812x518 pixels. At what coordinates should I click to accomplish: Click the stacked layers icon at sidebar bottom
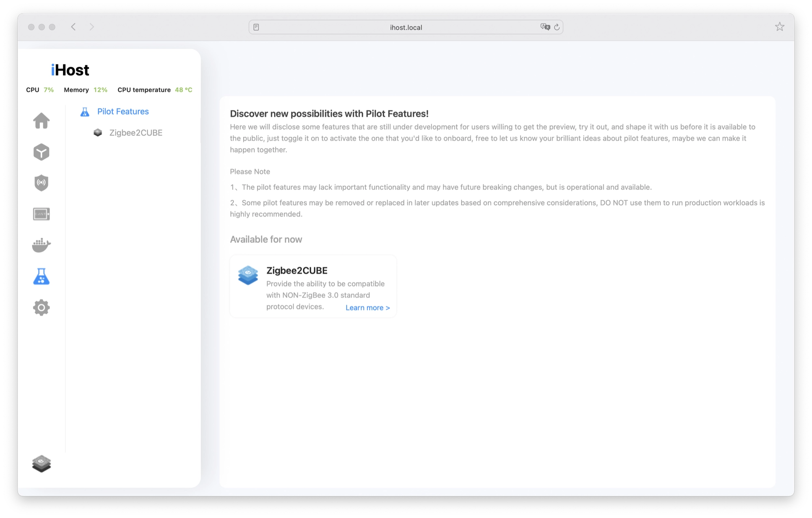click(x=41, y=464)
